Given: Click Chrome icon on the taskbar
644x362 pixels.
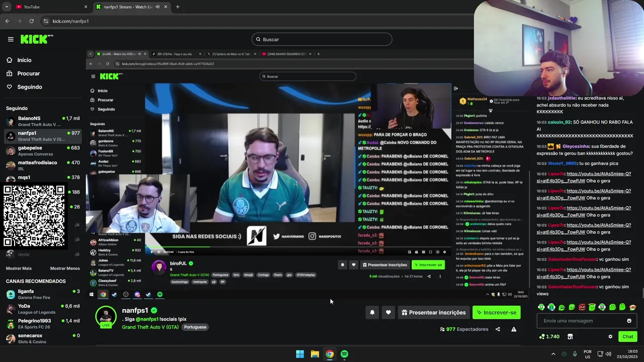Looking at the screenshot, I should pyautogui.click(x=330, y=354).
